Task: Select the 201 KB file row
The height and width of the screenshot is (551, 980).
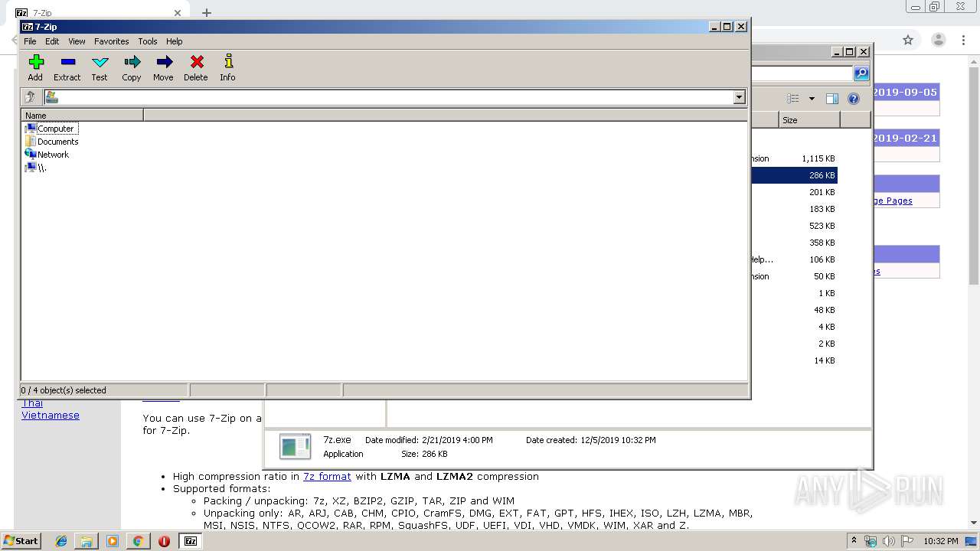Action: coord(793,192)
